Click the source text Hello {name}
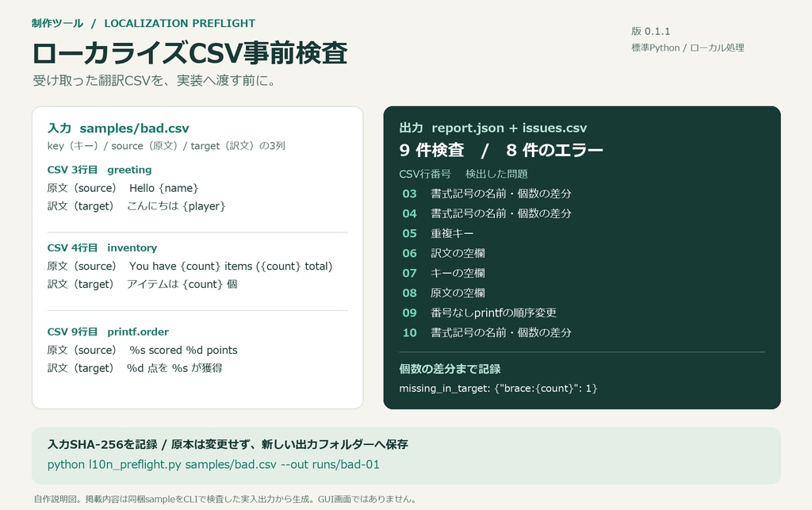Image resolution: width=812 pixels, height=510 pixels. [x=163, y=188]
